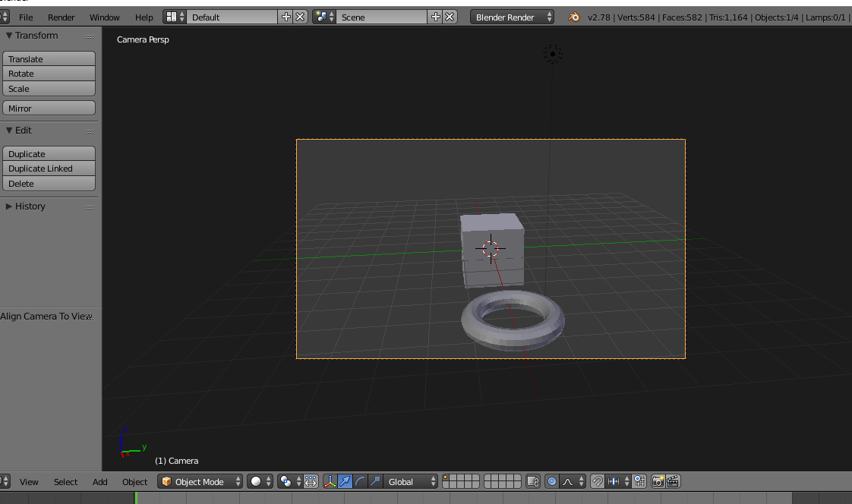Collapse the Edit panel

point(8,131)
